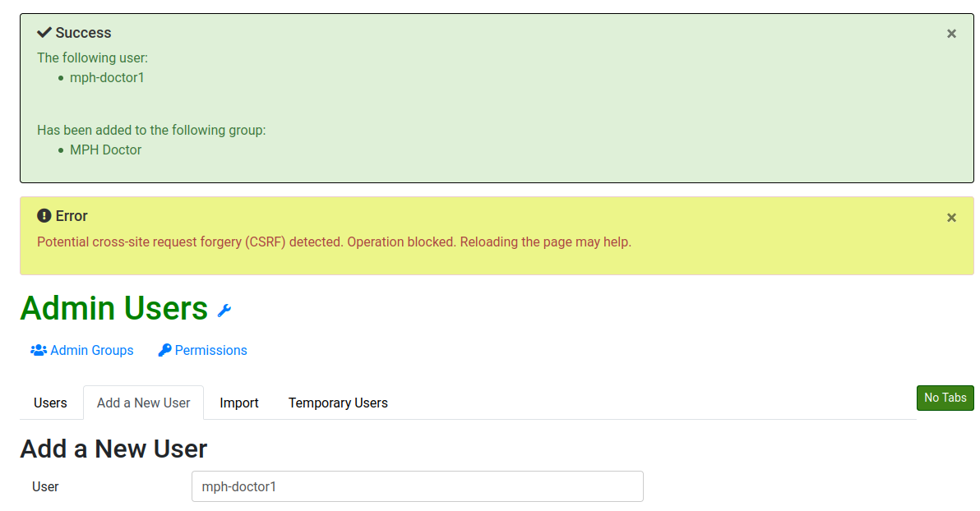Click the Admin Users page heading
Screen dimensions: 980x511
coord(113,308)
